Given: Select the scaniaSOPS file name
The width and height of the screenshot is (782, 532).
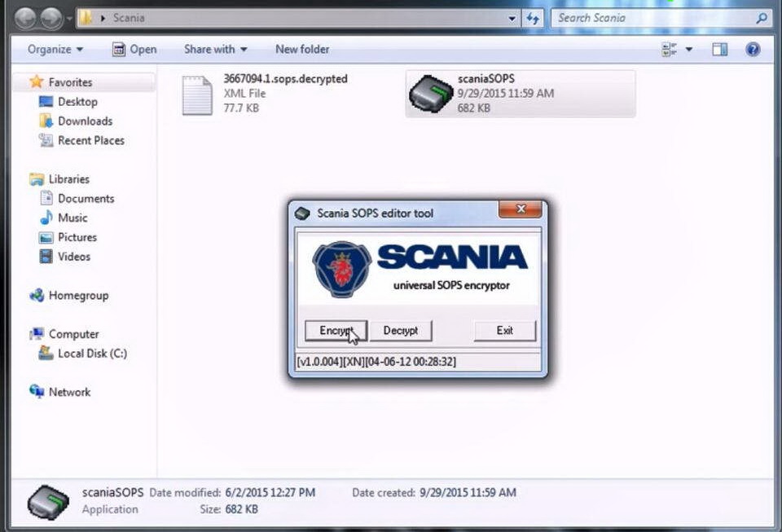Looking at the screenshot, I should pos(486,79).
